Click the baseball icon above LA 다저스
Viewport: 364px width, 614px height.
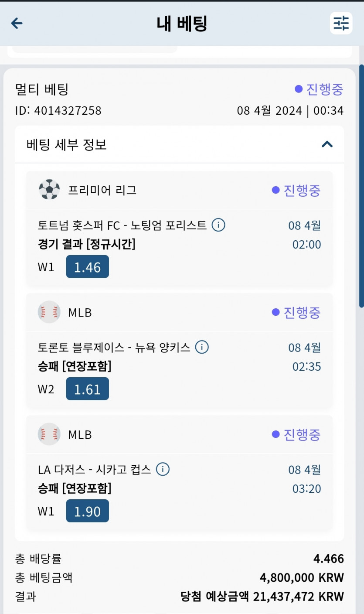(x=49, y=434)
